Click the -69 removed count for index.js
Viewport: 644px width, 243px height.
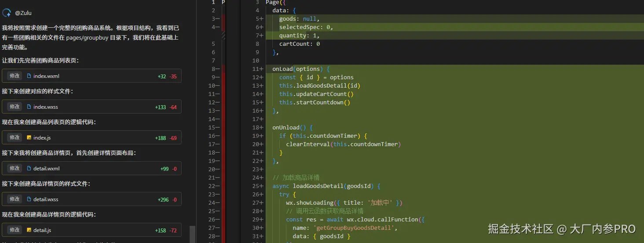coord(173,138)
